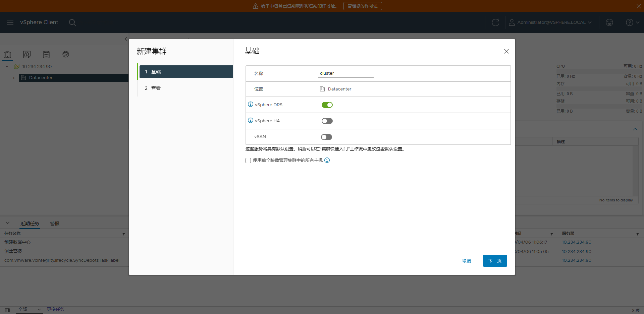Viewport: 644px width, 314px height.
Task: Select Hosts and Clusters inventory icon
Action: 7,55
